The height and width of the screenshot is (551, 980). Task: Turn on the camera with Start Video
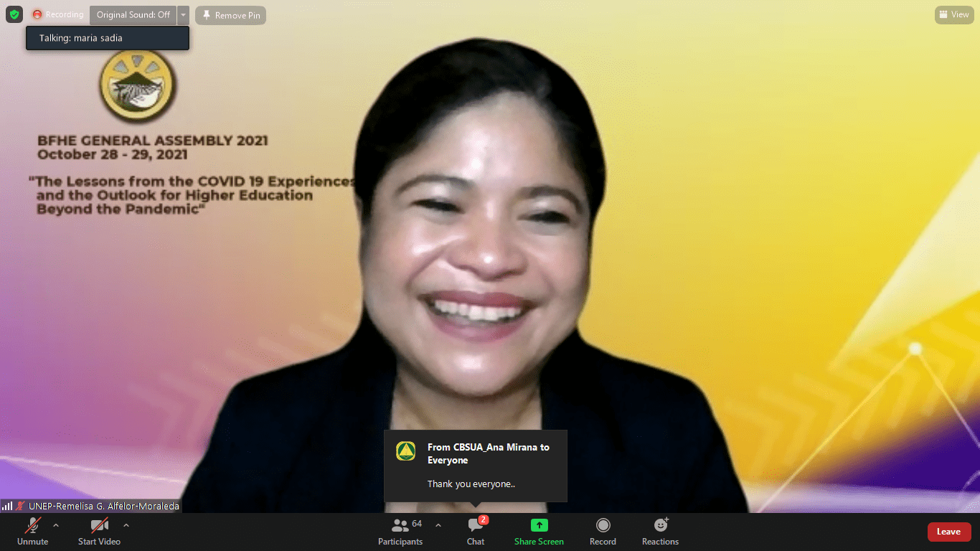(99, 531)
